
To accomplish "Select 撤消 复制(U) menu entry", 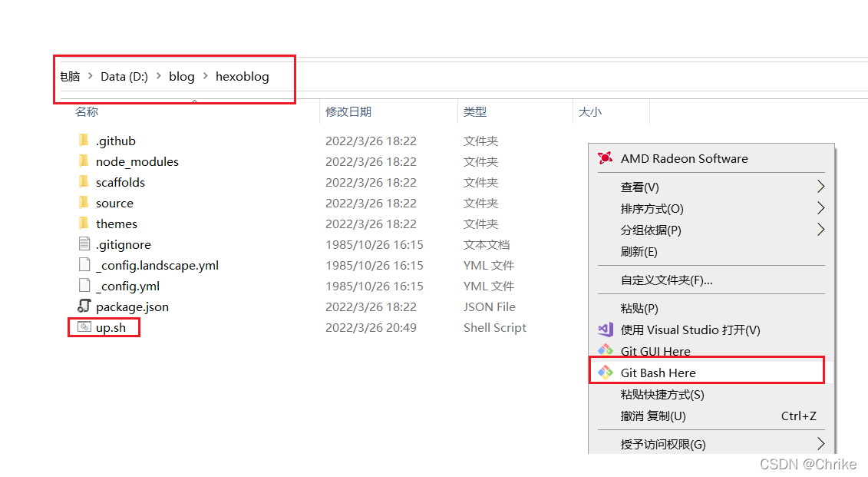I will [x=711, y=416].
